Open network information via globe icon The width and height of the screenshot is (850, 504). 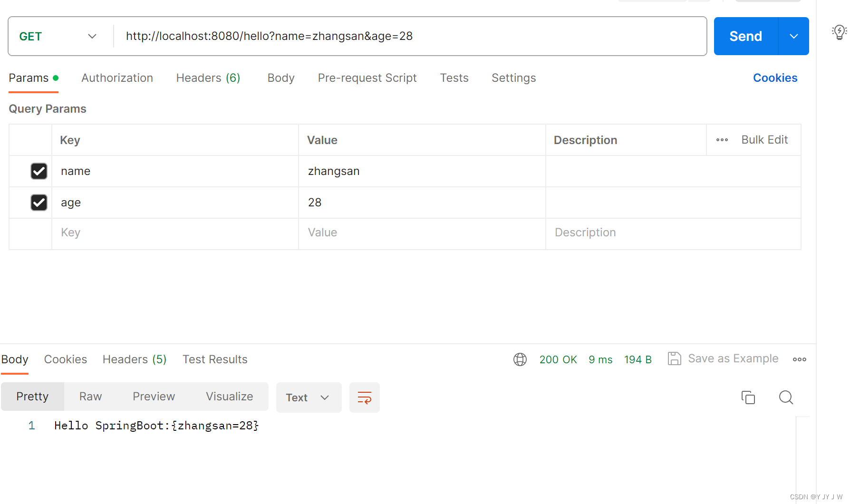click(520, 359)
